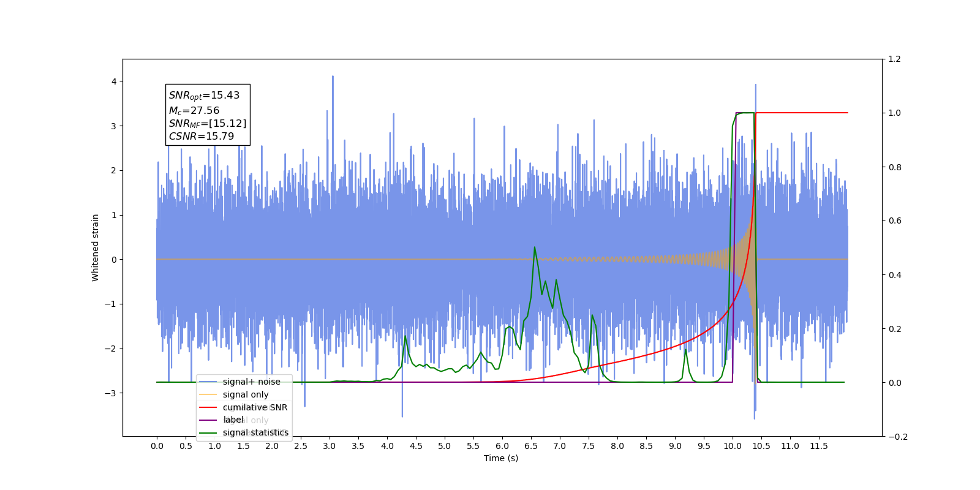Image resolution: width=980 pixels, height=490 pixels.
Task: Click the 3.0 tick on time axis
Action: pos(330,446)
